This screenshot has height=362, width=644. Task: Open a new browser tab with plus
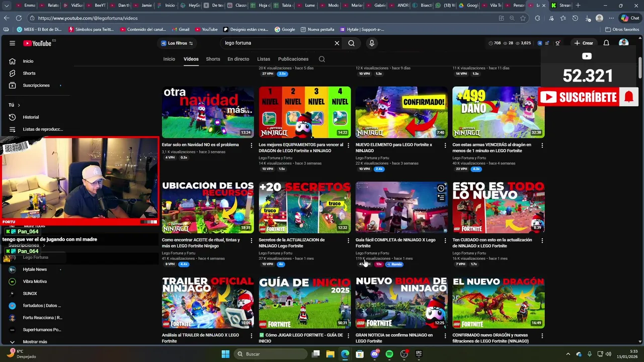coord(578,6)
